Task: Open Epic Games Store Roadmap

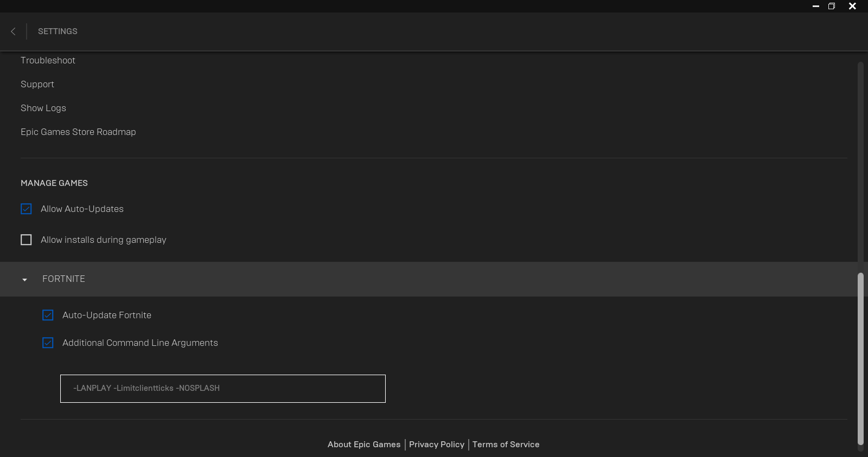Action: tap(78, 132)
